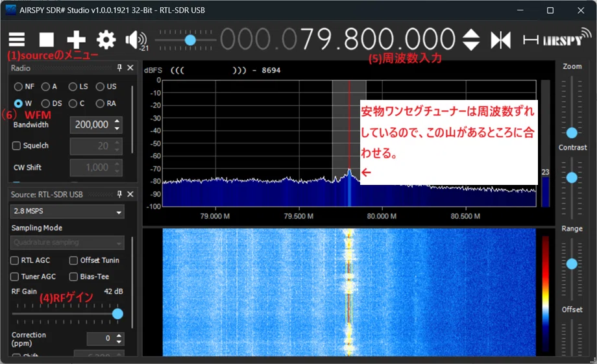
Task: Open the gear configuration settings
Action: coord(106,39)
